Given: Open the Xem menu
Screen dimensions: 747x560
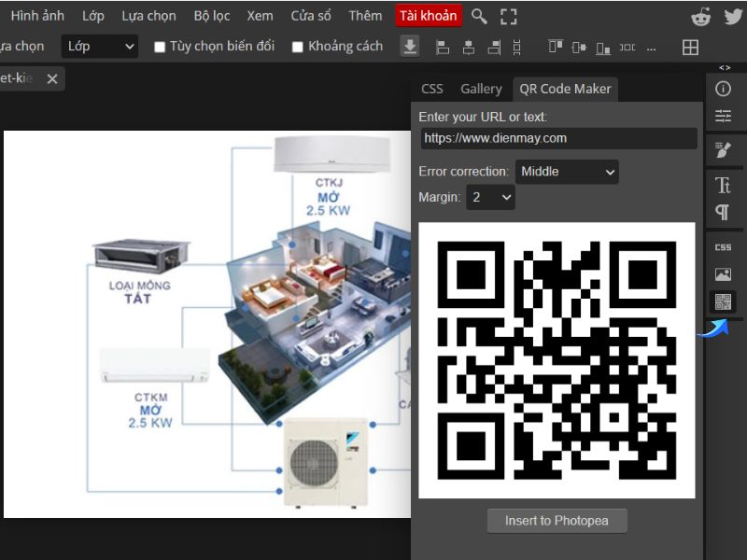Looking at the screenshot, I should 260,16.
